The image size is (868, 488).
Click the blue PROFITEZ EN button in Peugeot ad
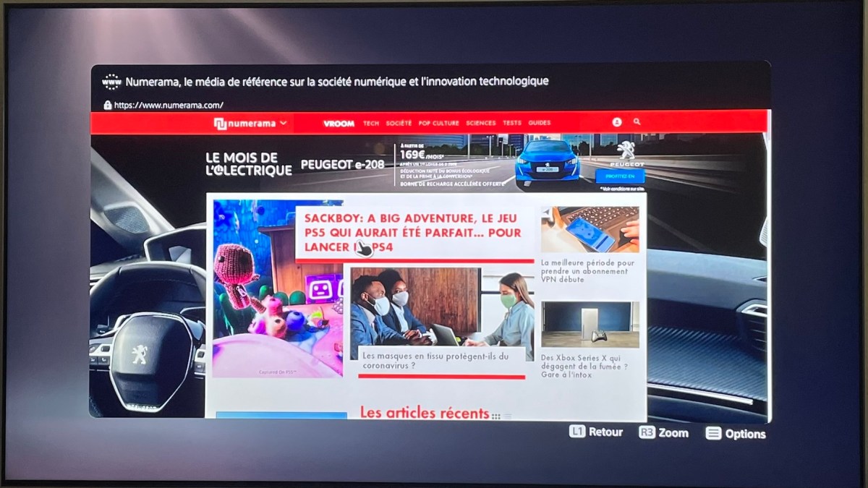pos(620,176)
